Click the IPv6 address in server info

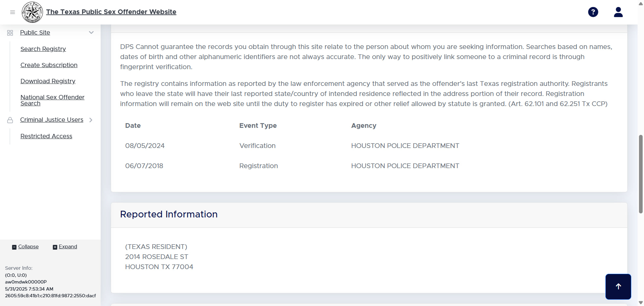point(50,296)
